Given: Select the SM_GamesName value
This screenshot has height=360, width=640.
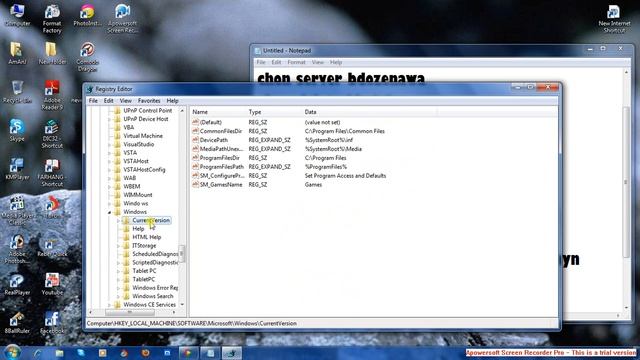Looking at the screenshot, I should pos(221,184).
